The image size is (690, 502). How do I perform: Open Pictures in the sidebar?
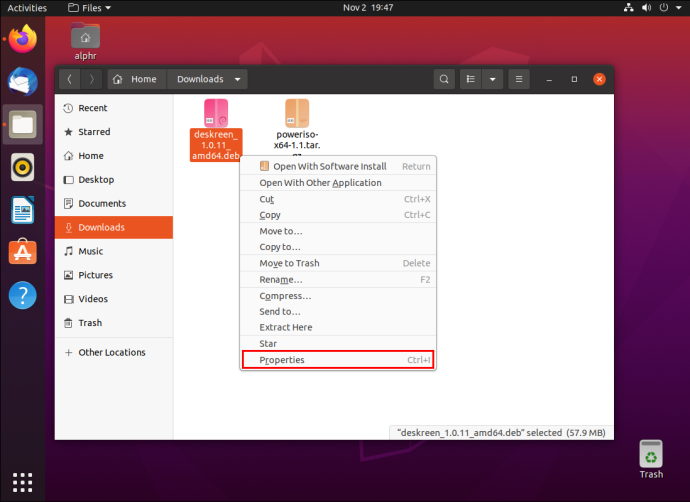(x=114, y=275)
